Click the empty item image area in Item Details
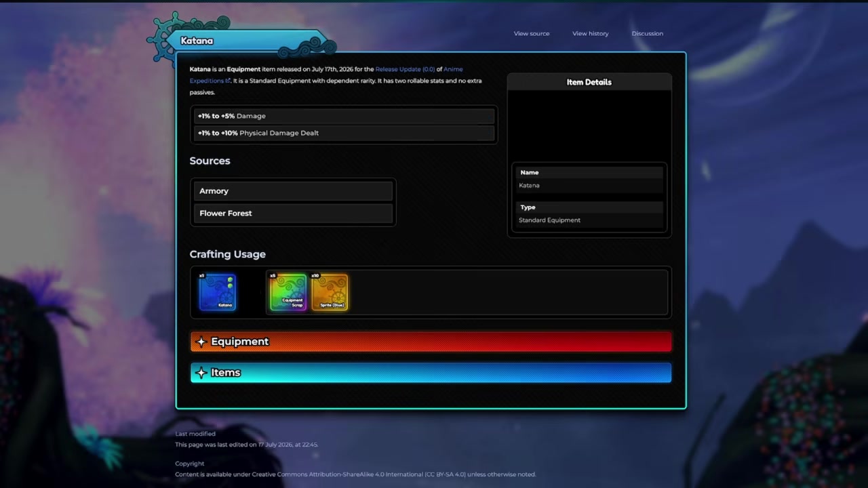Image resolution: width=868 pixels, height=488 pixels. (x=589, y=125)
